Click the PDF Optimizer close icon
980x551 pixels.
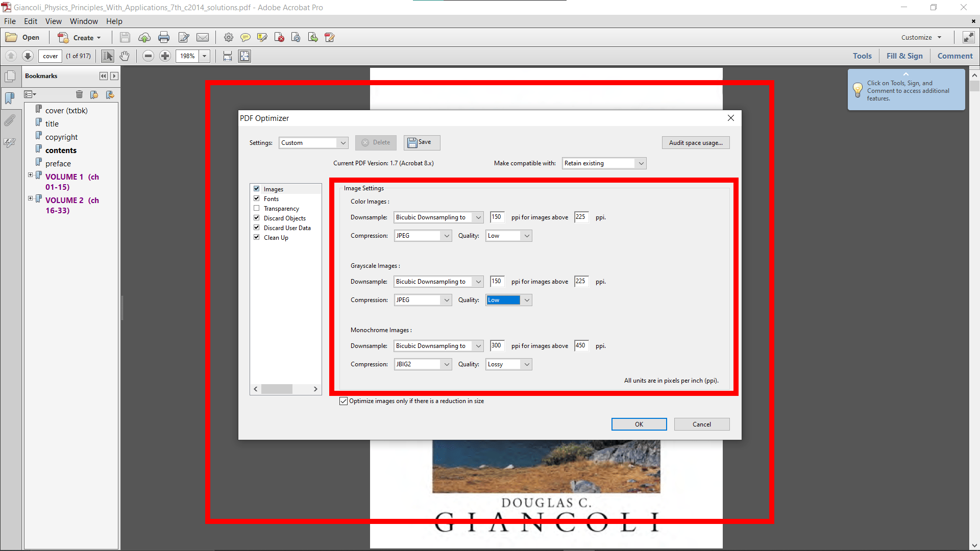(731, 118)
